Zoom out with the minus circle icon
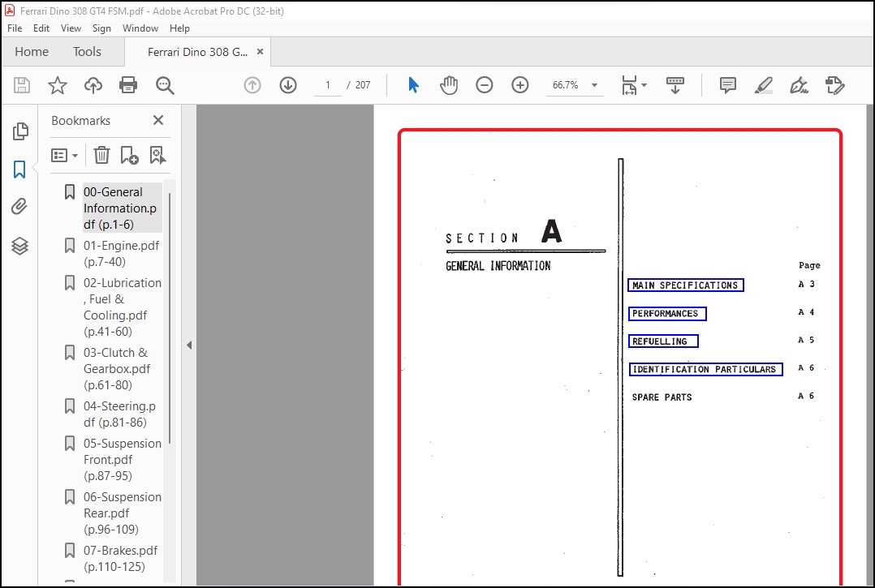 click(x=485, y=85)
